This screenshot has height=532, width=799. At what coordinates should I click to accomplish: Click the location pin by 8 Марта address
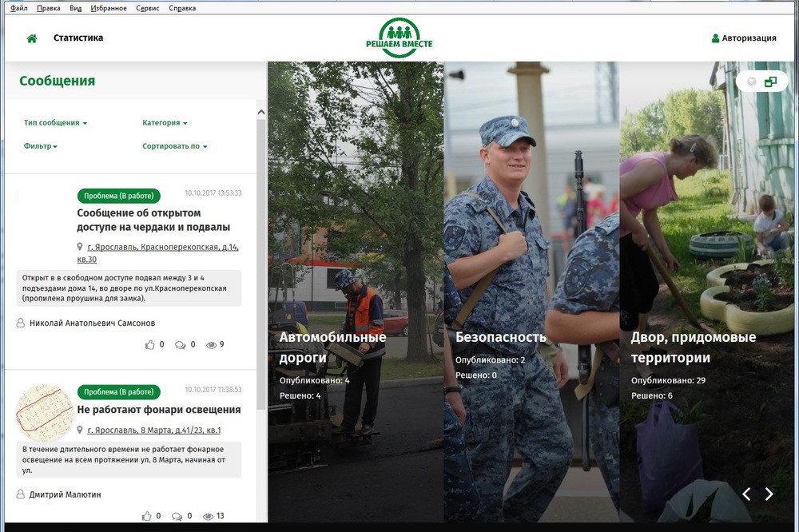80,430
